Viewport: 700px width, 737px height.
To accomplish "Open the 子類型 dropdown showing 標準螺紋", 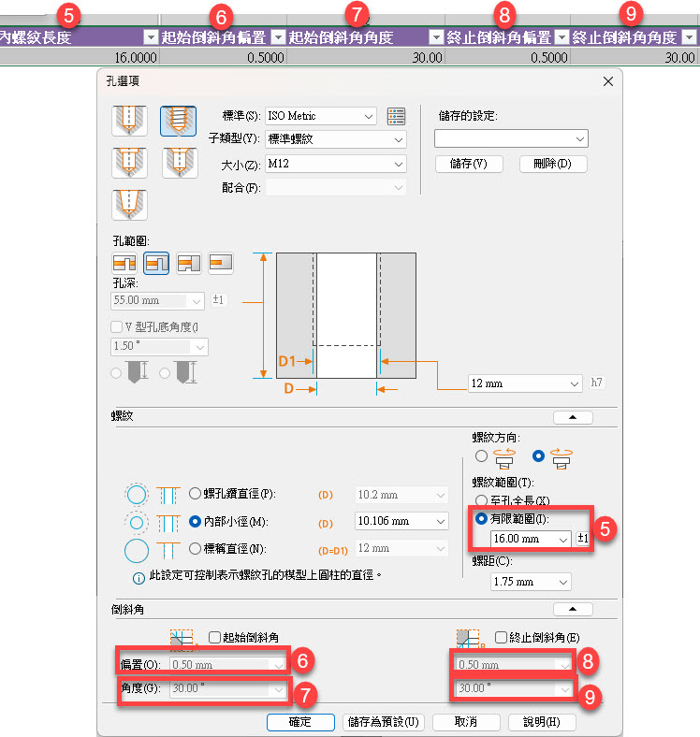I will point(335,139).
